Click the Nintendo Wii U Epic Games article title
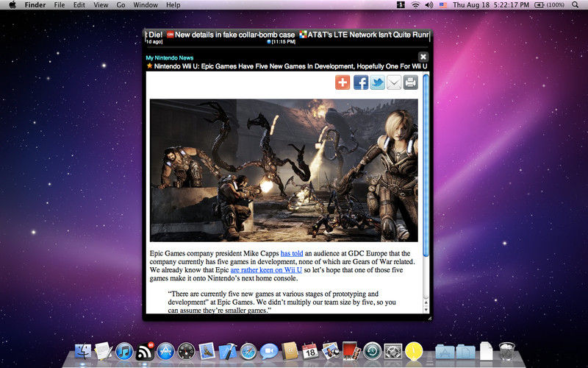588x368 pixels. [290, 66]
